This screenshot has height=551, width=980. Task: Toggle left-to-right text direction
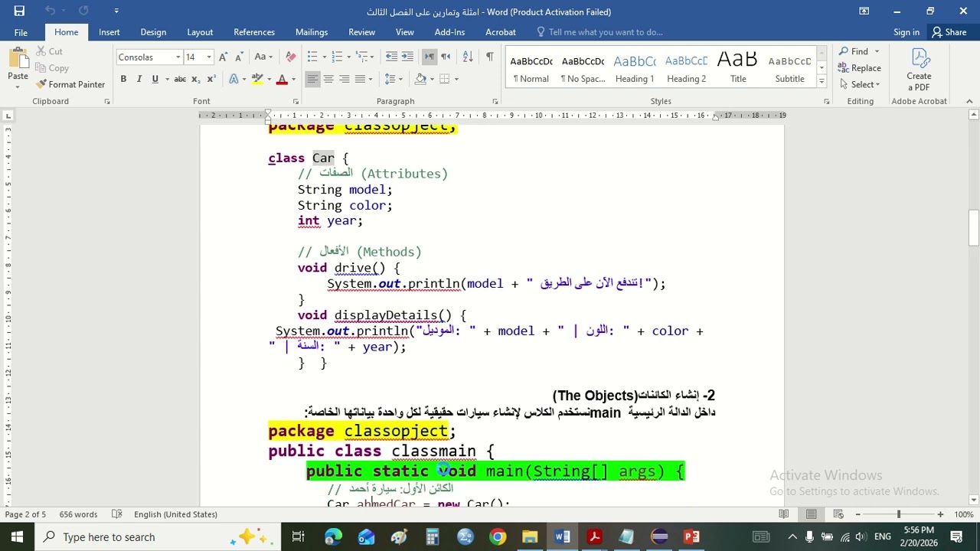(430, 57)
